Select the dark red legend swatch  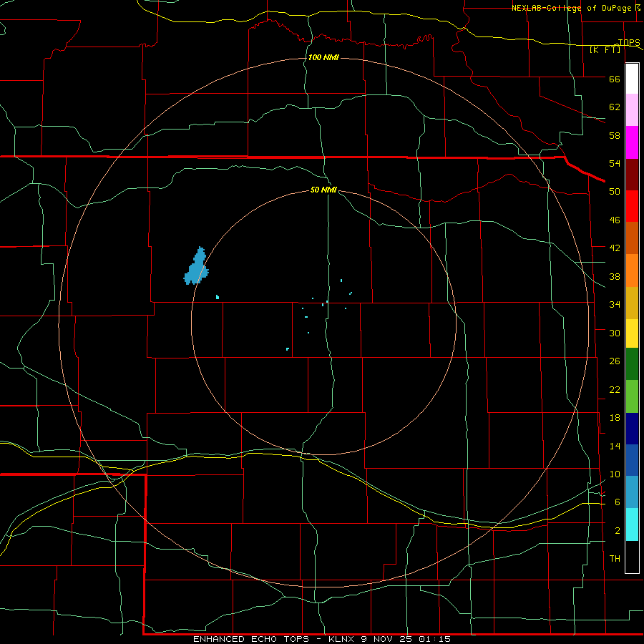tap(632, 175)
